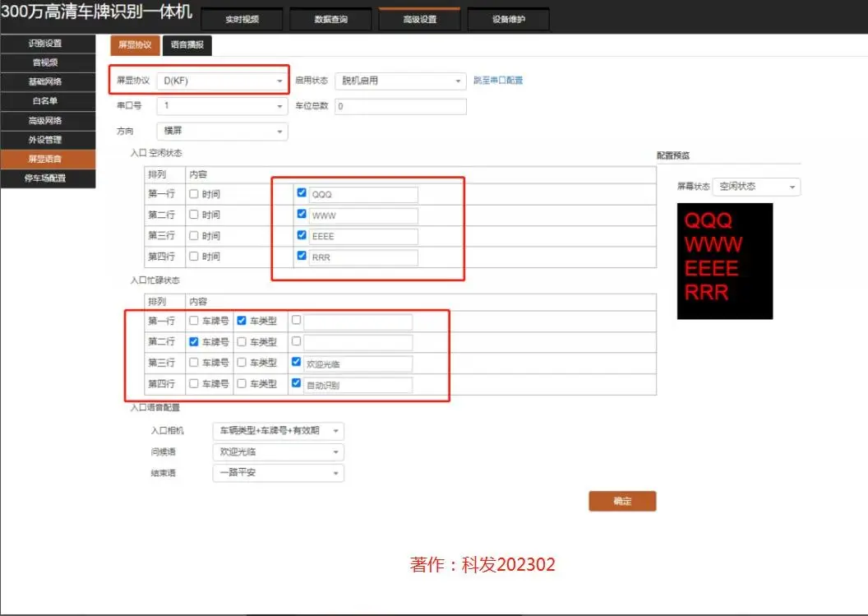The image size is (868, 616).
Task: Select 基础网络 in the sidebar
Action: (x=46, y=81)
